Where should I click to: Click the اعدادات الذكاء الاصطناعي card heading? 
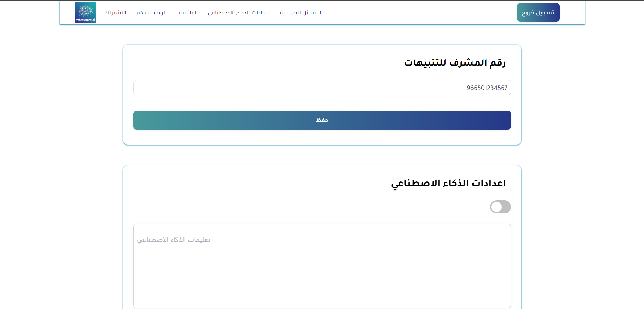[448, 183]
